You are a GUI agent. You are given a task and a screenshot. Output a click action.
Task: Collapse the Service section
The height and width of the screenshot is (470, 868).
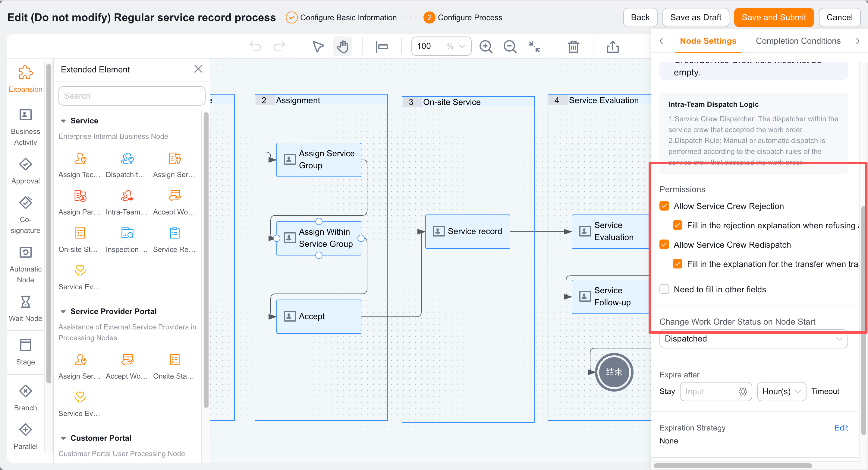pos(63,121)
